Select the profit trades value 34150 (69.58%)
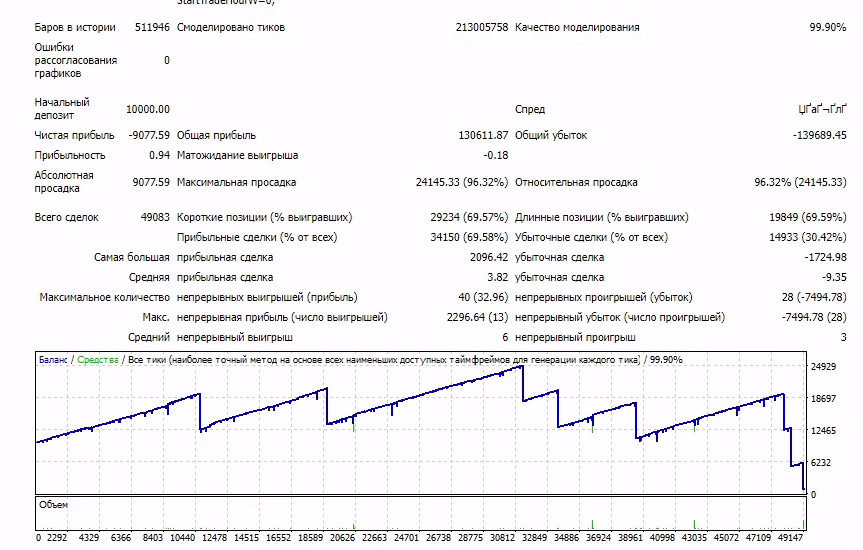This screenshot has height=550, width=863. point(469,237)
